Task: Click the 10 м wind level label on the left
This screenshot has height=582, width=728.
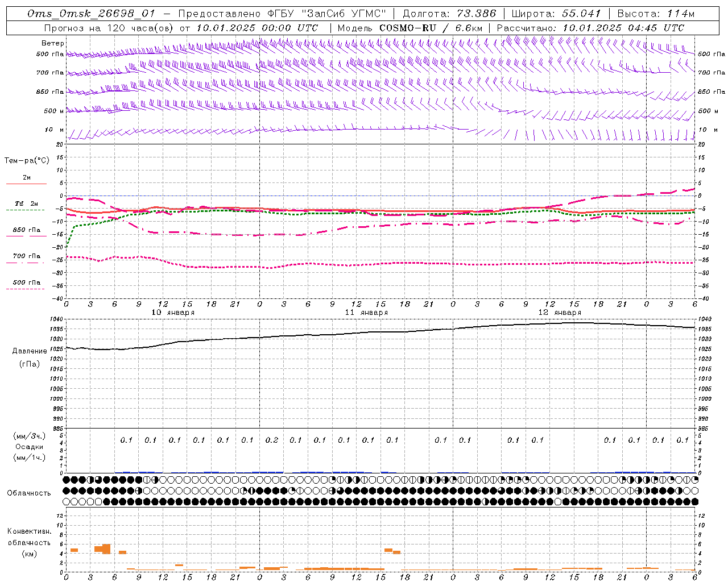Action: pos(54,130)
